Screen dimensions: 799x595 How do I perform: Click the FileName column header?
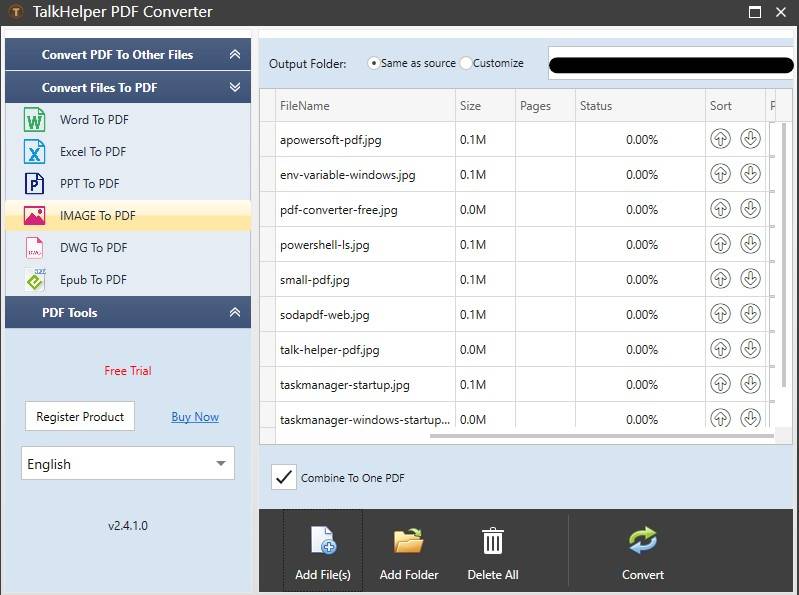(x=365, y=106)
